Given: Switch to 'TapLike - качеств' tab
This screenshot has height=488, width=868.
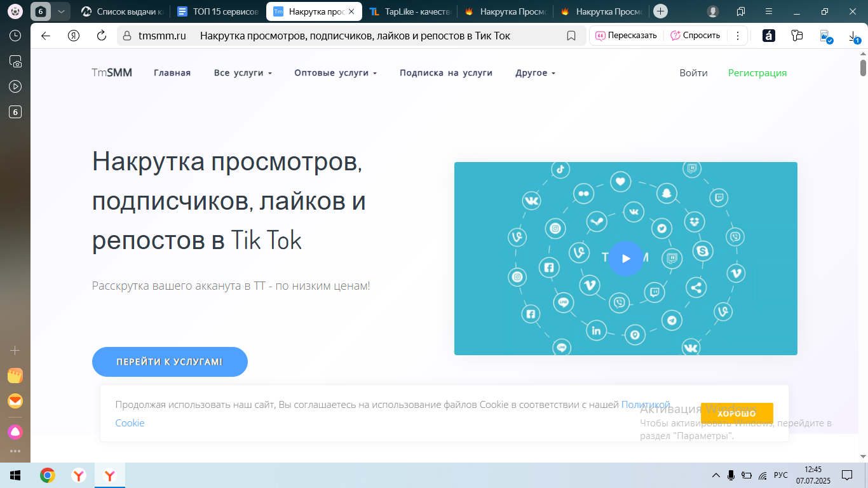Looking at the screenshot, I should pos(410,11).
